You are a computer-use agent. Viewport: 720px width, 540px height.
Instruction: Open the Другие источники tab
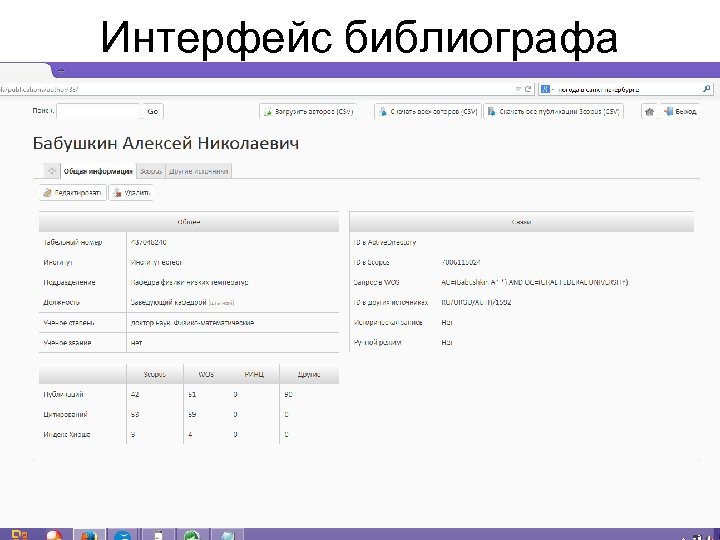[198, 171]
